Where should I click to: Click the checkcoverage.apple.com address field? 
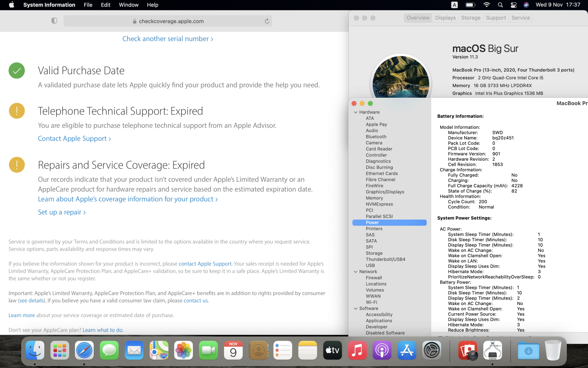coord(171,21)
